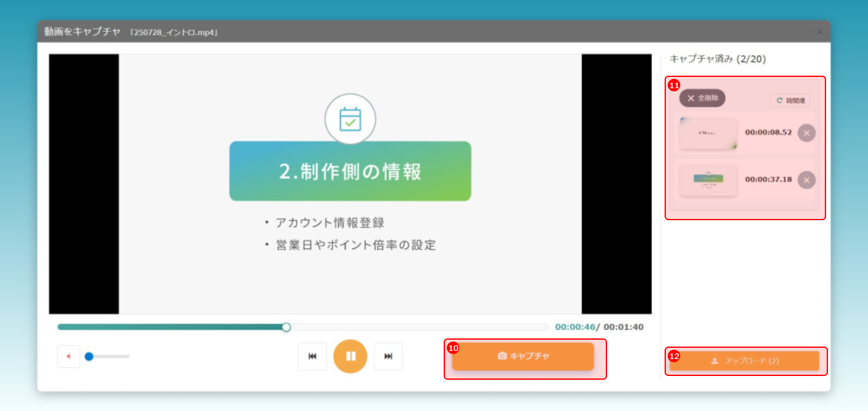Remove the 00:00:37.18 capture
Image resolution: width=868 pixels, height=411 pixels.
pos(806,180)
